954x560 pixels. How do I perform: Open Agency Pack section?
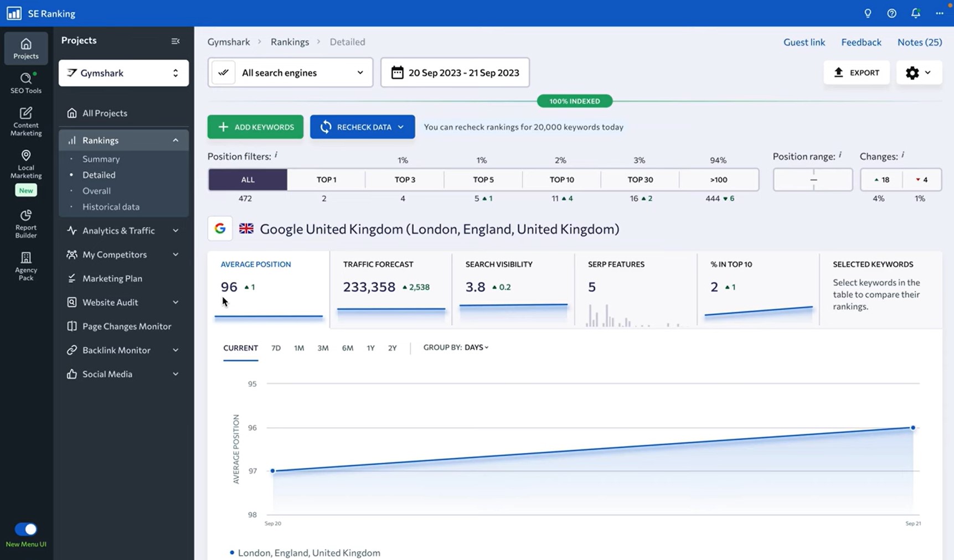point(26,266)
